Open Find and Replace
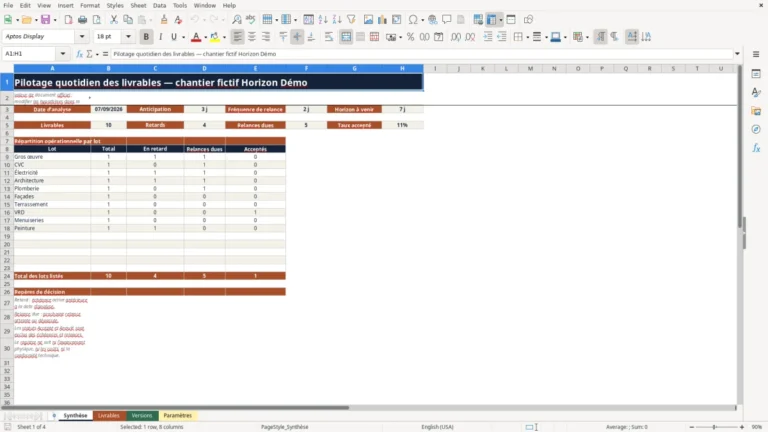 pyautogui.click(x=237, y=20)
